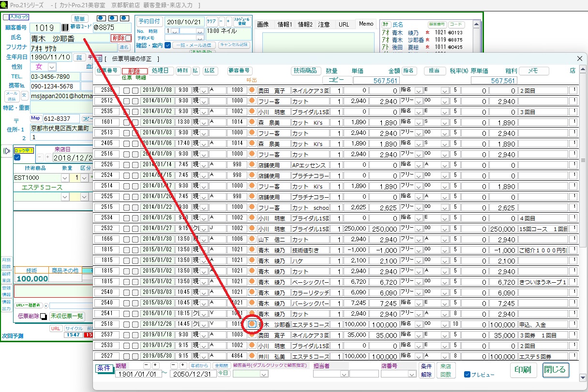Toggle the 確認・案内 checkbox
This screenshot has height=392, width=588.
(x=167, y=45)
